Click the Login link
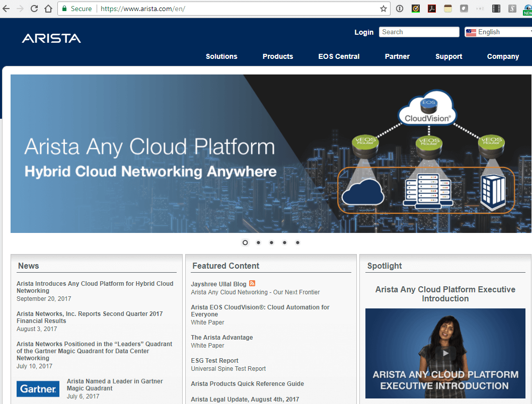532x404 pixels. (364, 32)
